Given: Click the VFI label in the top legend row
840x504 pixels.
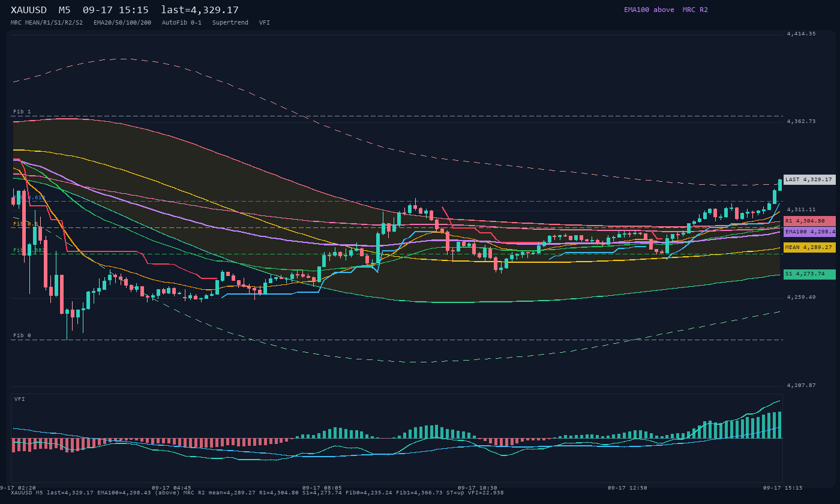Looking at the screenshot, I should coord(265,23).
